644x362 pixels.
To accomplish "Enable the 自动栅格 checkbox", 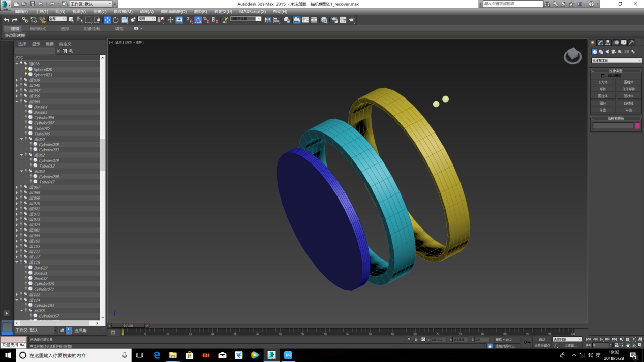I will [603, 76].
